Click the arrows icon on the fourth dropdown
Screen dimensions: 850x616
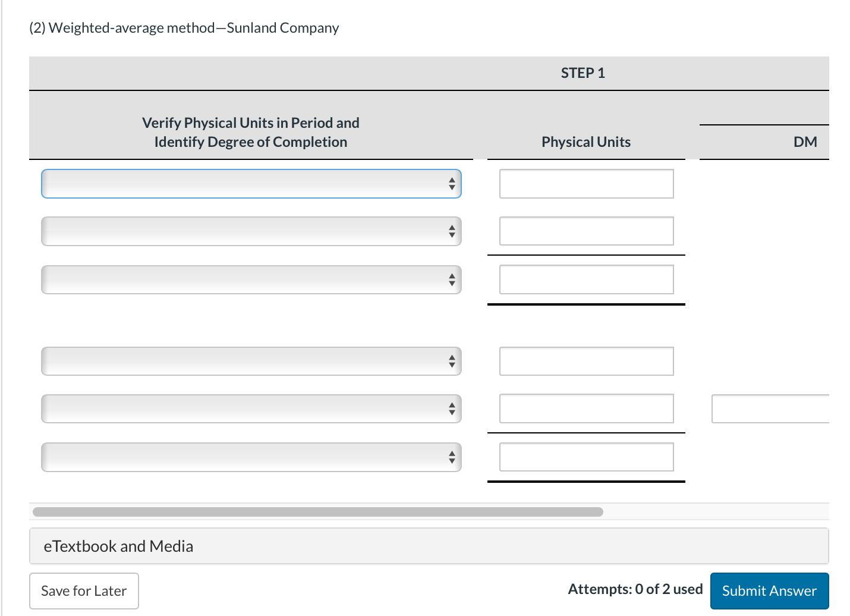coord(452,361)
